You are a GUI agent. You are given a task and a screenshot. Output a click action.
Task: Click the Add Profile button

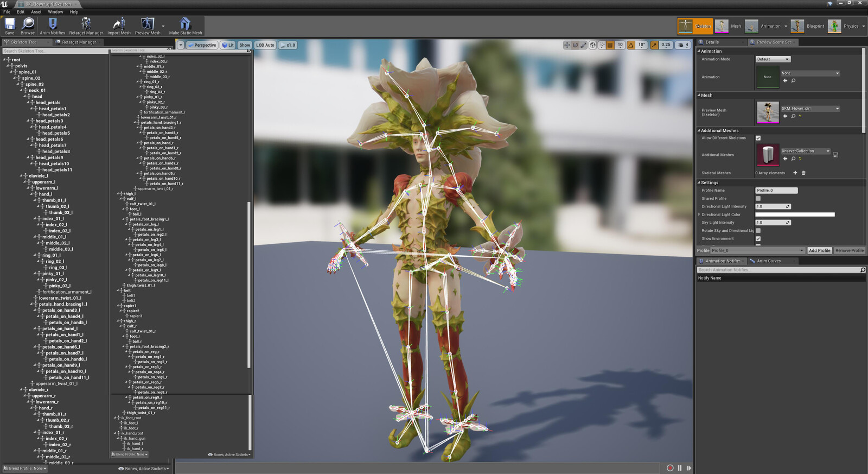click(819, 250)
